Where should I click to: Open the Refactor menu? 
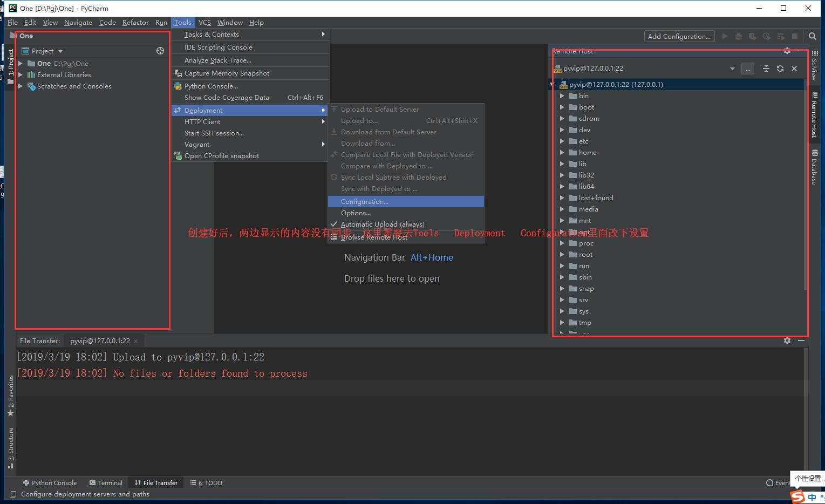[x=135, y=22]
